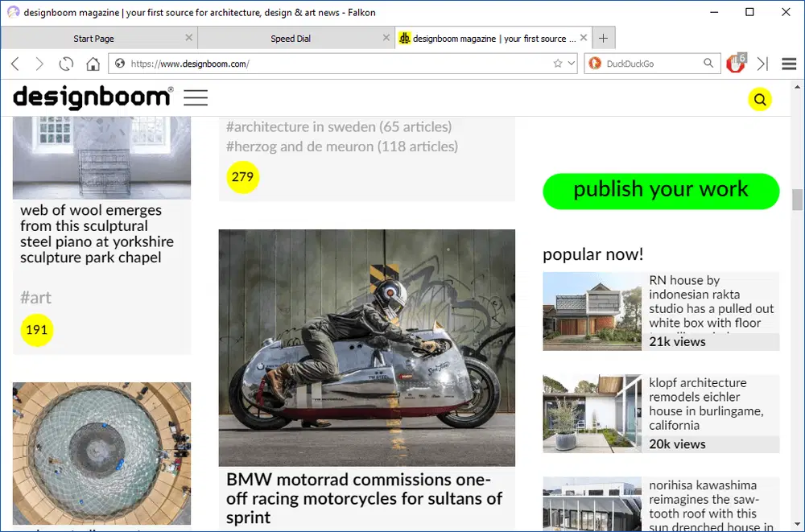Image resolution: width=805 pixels, height=532 pixels.
Task: Open RN house by indonesian rakta article
Action: (711, 302)
